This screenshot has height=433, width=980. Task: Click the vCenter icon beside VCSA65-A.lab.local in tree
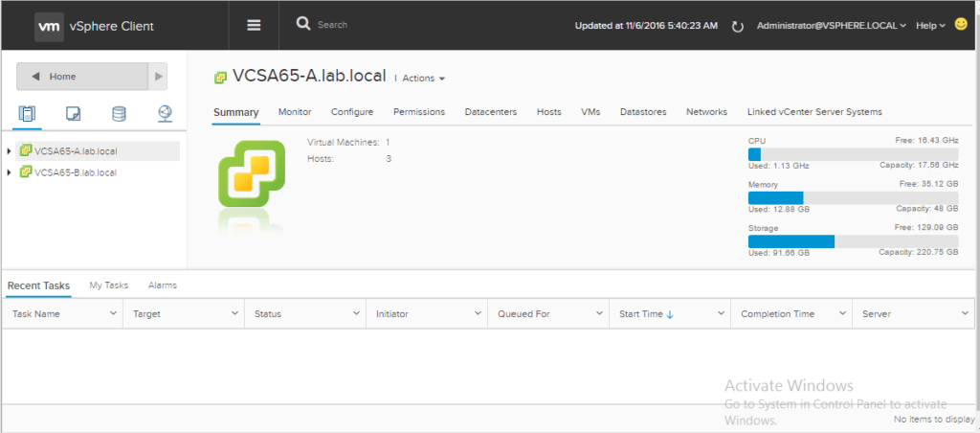26,150
